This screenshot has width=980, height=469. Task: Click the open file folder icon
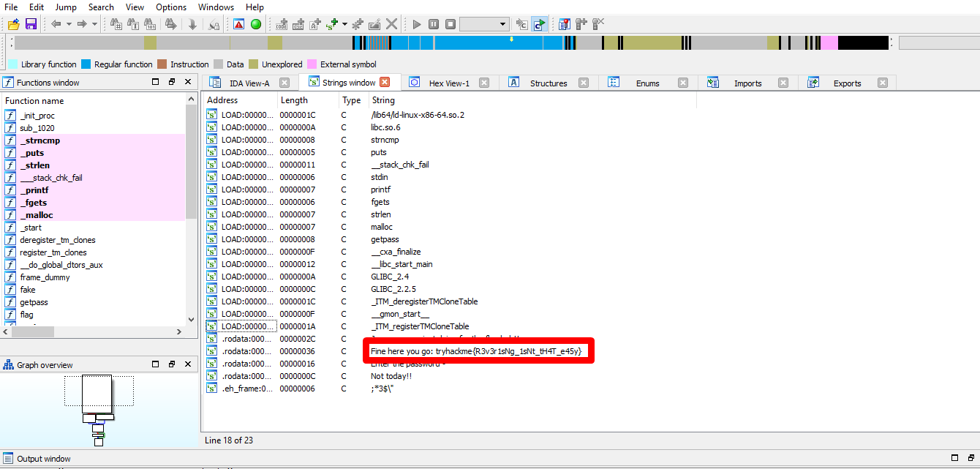[13, 24]
